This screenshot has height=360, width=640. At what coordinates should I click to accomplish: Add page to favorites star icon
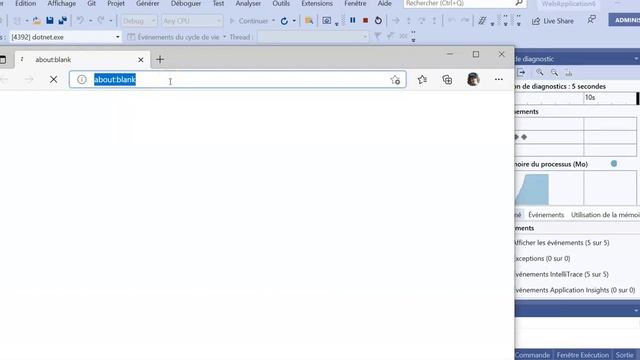[395, 80]
